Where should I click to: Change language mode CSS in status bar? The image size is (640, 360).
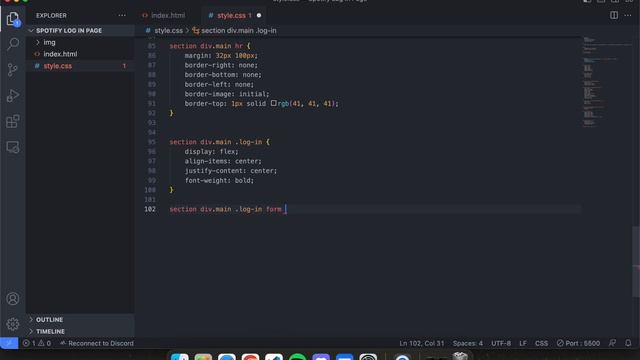click(x=541, y=343)
